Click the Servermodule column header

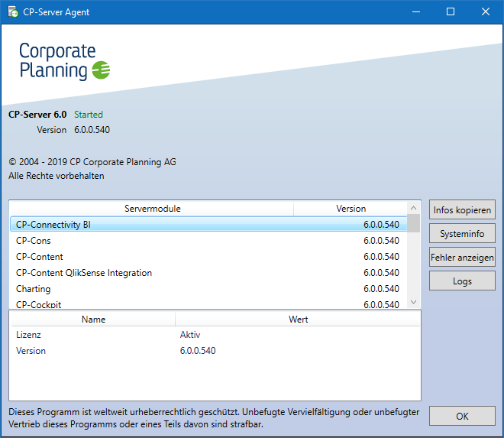pos(153,209)
